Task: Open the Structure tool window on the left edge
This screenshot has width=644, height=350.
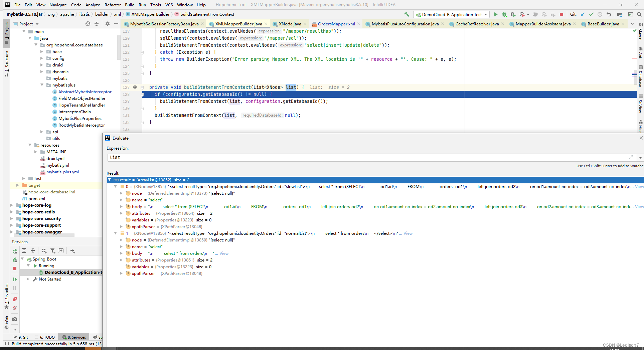Action: tap(6, 63)
